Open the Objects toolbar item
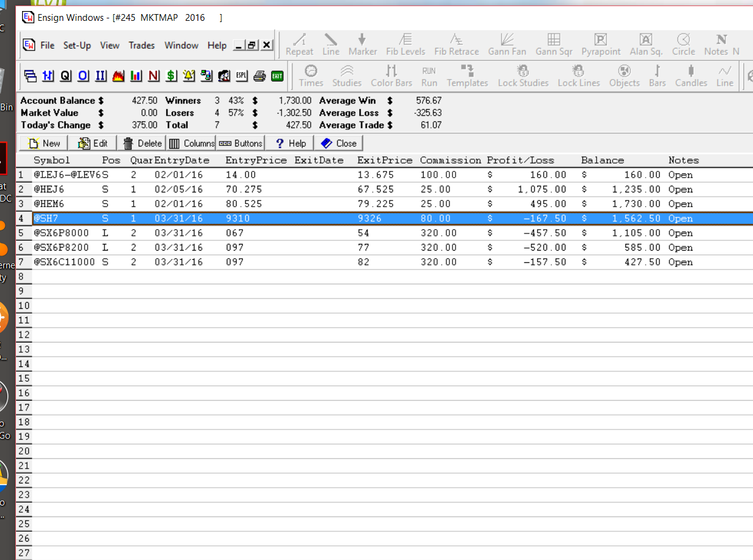Viewport: 753px width, 560px height. (x=624, y=76)
